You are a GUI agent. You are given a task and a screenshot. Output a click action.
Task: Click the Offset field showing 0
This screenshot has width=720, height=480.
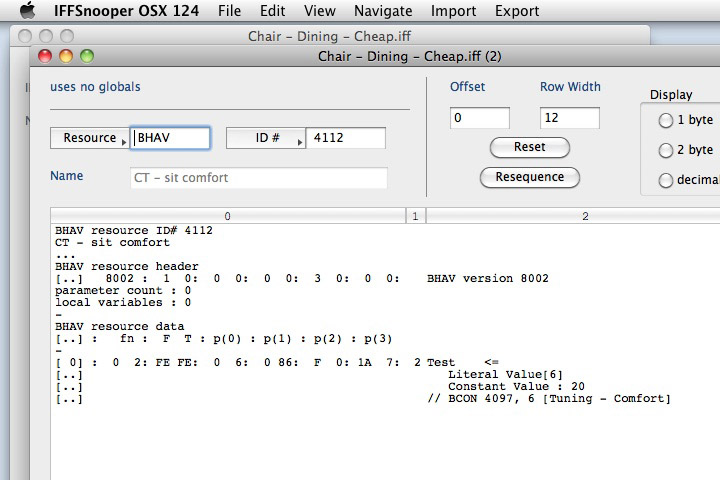coord(480,118)
